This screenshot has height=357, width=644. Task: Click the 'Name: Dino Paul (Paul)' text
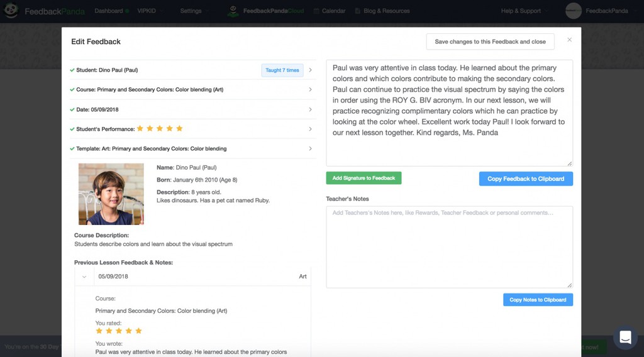[x=186, y=167]
